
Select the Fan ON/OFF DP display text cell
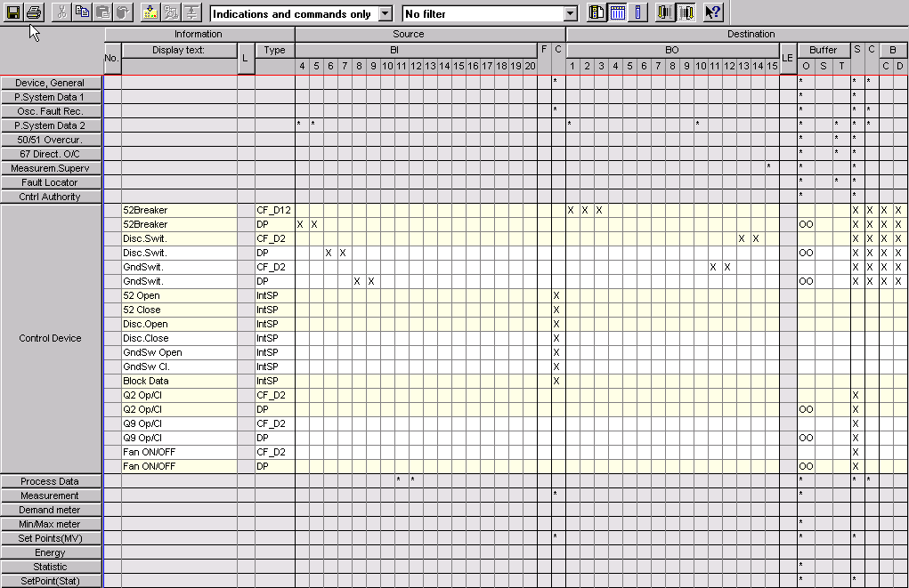click(x=179, y=466)
